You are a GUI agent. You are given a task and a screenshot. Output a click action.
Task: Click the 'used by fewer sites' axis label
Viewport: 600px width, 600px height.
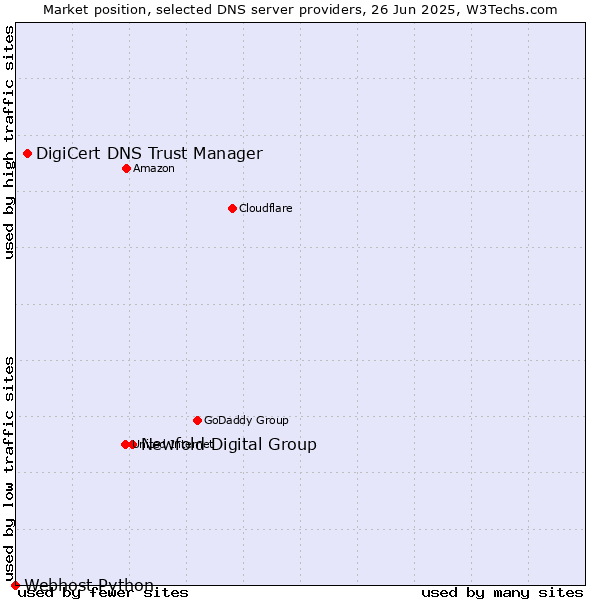pyautogui.click(x=103, y=593)
